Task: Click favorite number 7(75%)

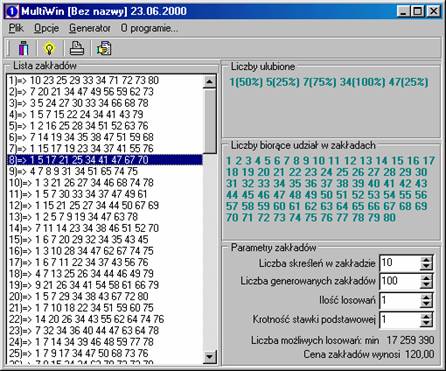Action: coord(319,82)
